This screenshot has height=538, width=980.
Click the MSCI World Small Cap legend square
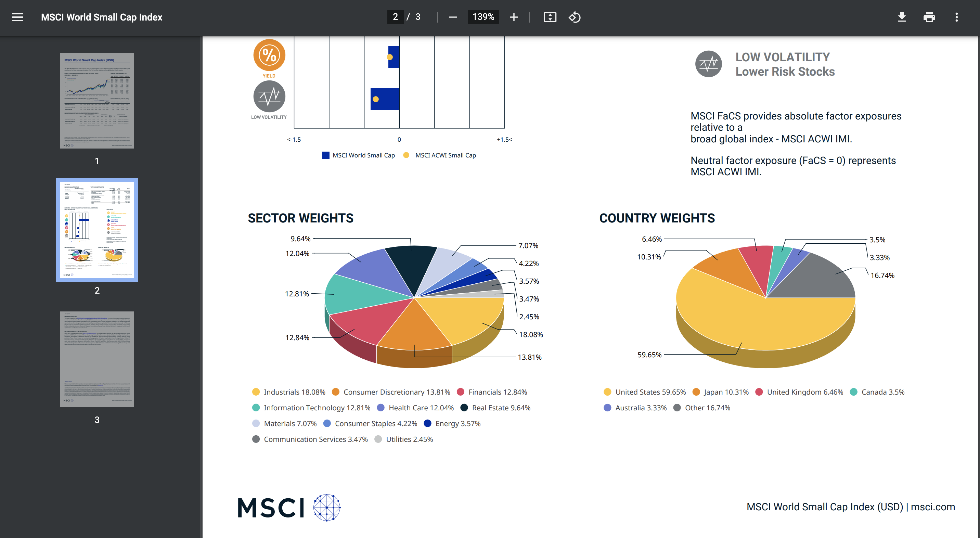point(326,155)
